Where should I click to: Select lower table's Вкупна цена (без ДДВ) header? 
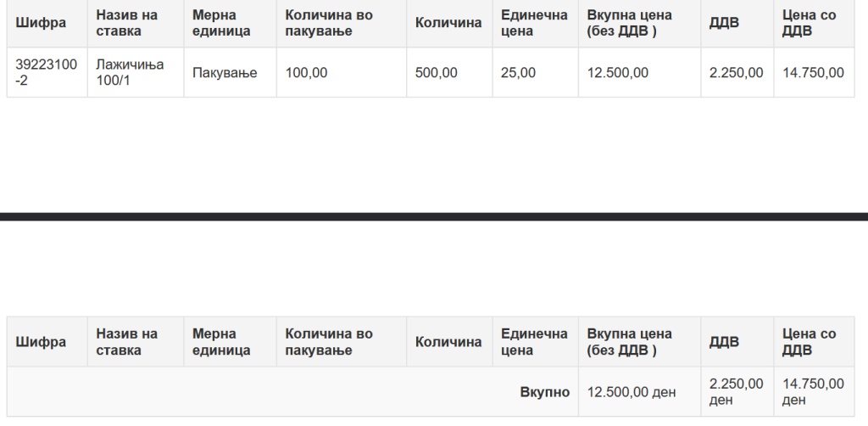(x=629, y=342)
